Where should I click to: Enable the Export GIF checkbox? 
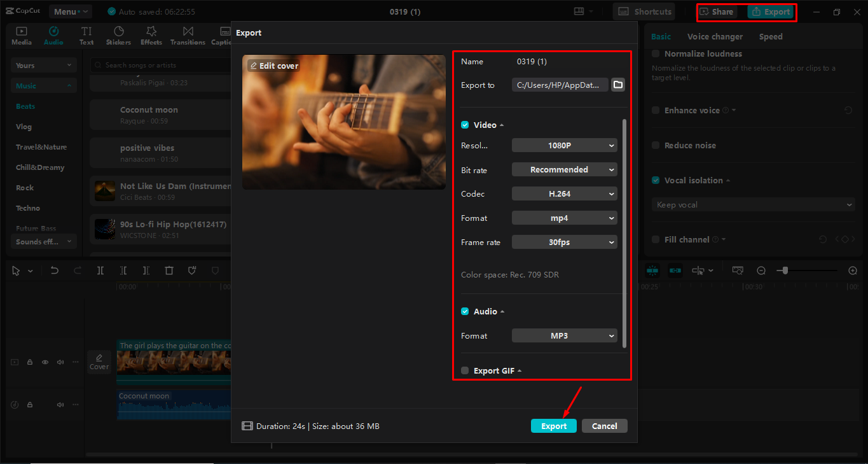click(465, 370)
